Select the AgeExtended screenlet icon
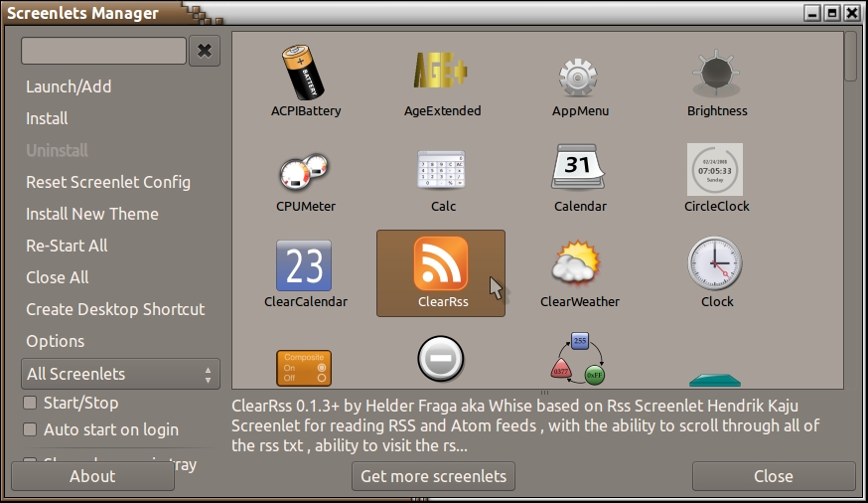Viewport: 868px width, 503px height. pos(442,73)
